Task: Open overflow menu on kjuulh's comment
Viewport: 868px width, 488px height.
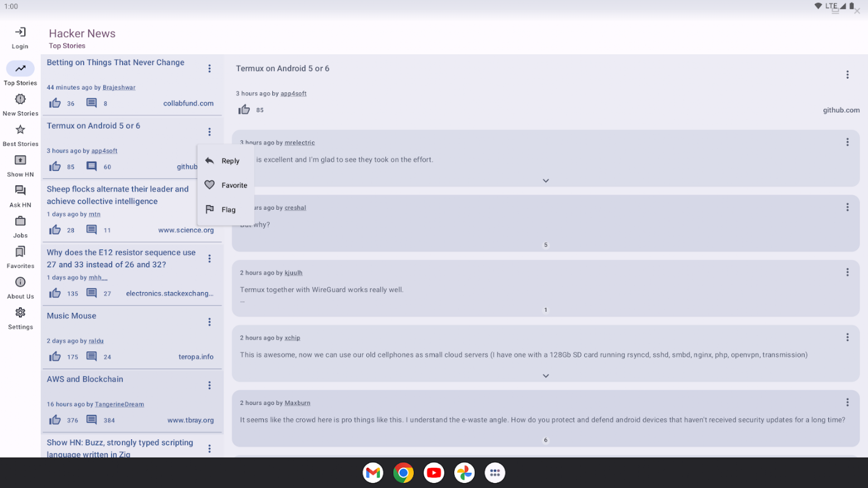Action: (847, 273)
